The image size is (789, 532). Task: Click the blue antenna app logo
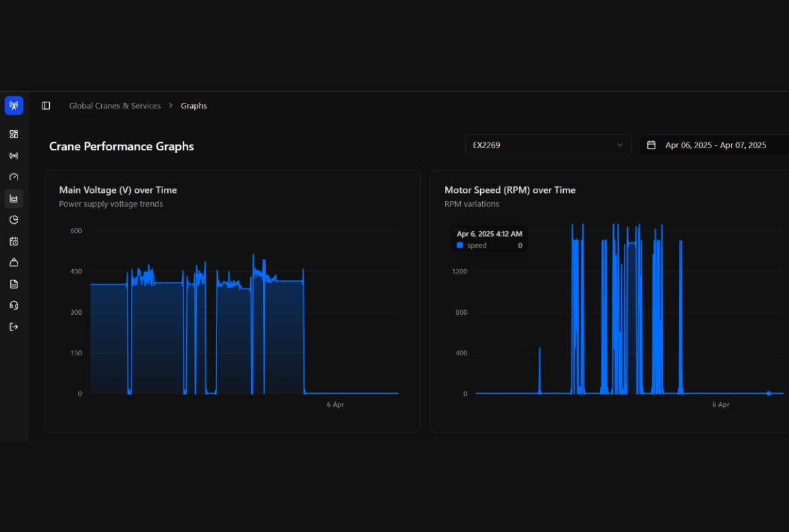pyautogui.click(x=13, y=105)
